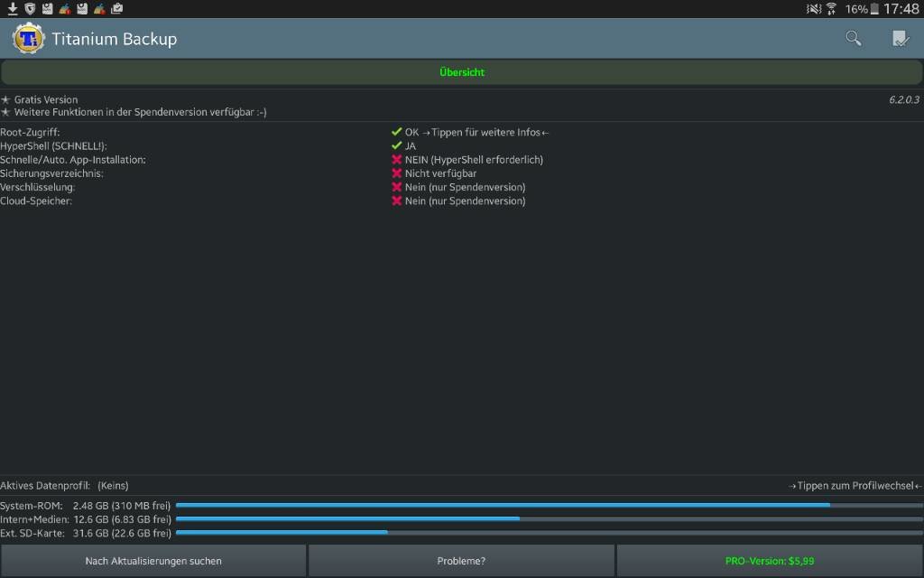Click the red X in the Verschlüsselung row
Image resolution: width=924 pixels, height=578 pixels.
(x=397, y=187)
